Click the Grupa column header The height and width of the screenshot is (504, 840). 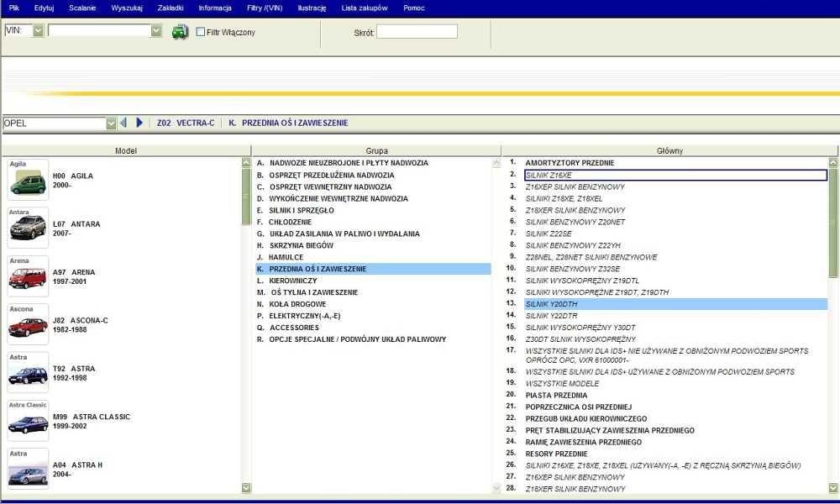tap(376, 151)
